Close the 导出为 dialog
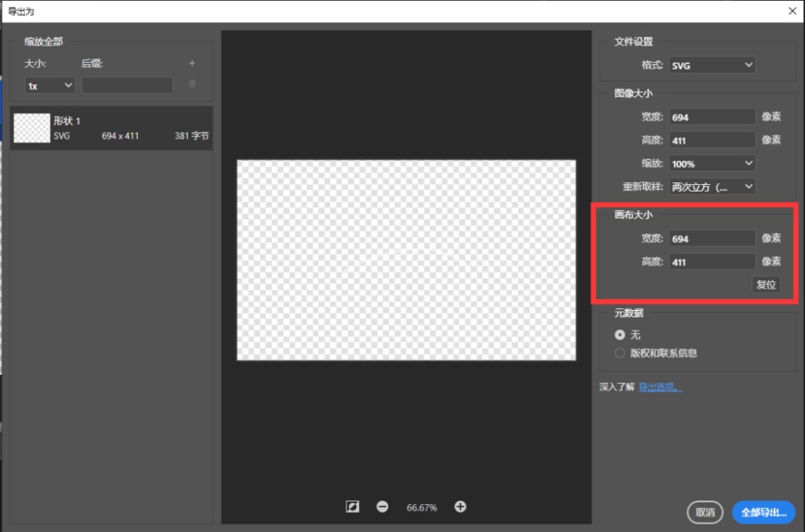Image resolution: width=805 pixels, height=532 pixels. point(792,11)
